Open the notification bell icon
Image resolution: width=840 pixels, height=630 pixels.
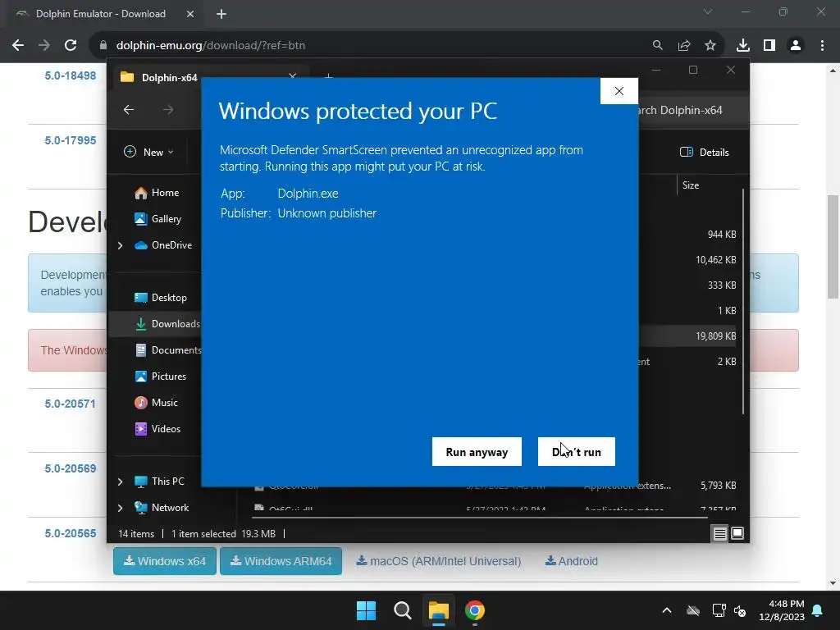818,610
